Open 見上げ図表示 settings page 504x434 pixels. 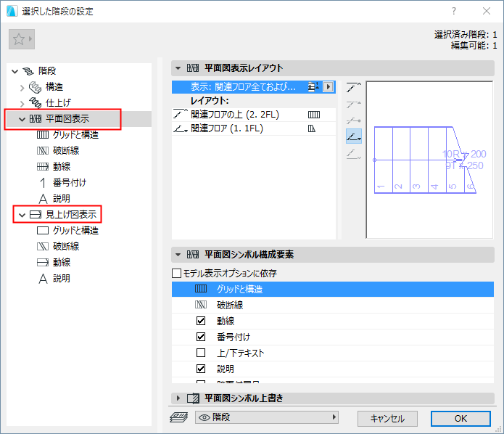coord(71,214)
